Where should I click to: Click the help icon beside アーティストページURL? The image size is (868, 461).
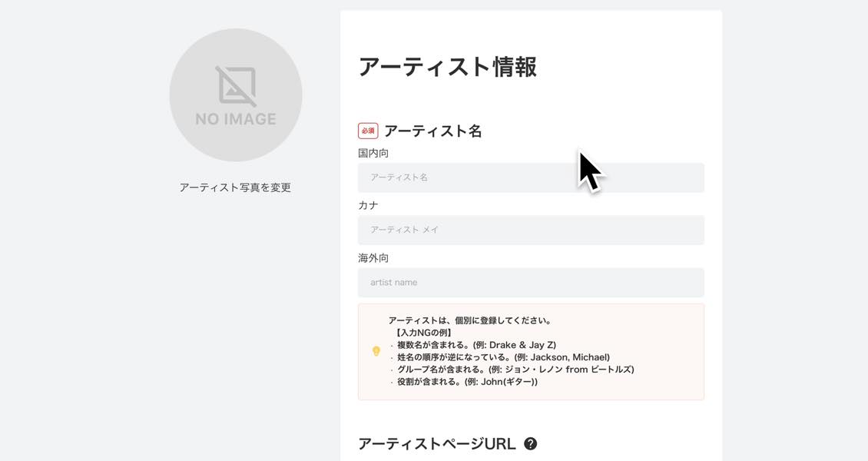pos(530,443)
